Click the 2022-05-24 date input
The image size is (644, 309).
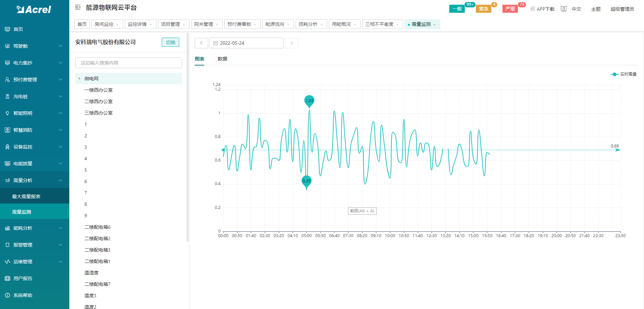pyautogui.click(x=247, y=43)
